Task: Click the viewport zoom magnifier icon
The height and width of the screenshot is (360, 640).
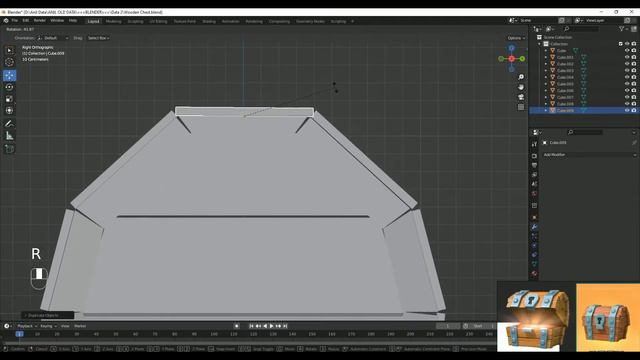Action: pyautogui.click(x=521, y=77)
